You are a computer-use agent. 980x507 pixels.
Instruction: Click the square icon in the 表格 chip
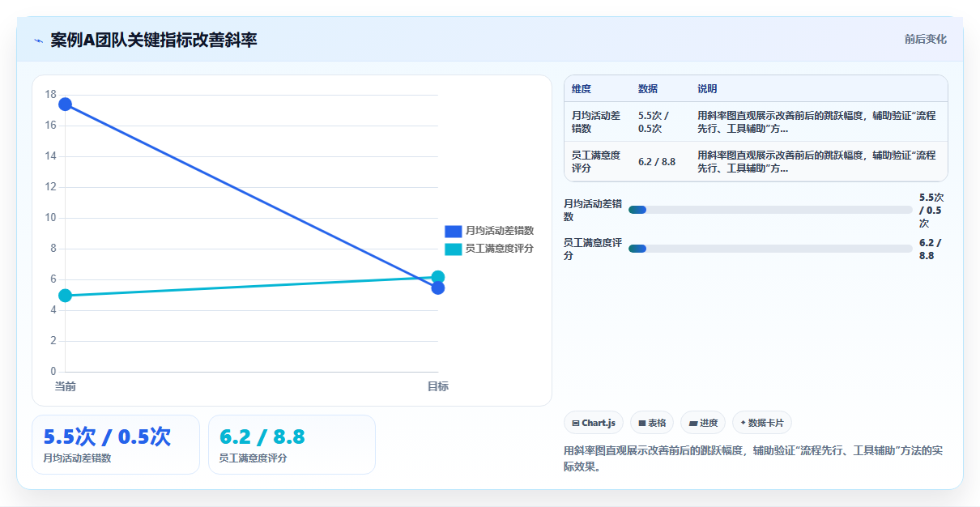pyautogui.click(x=642, y=423)
